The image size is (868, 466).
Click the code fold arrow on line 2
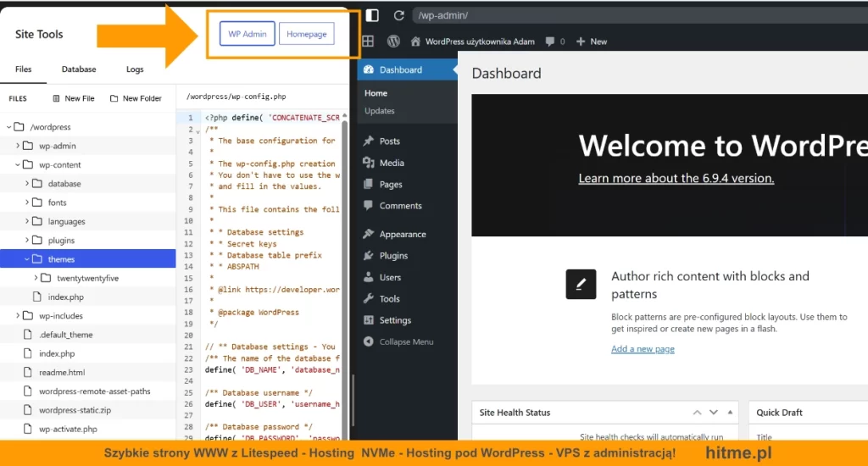198,131
